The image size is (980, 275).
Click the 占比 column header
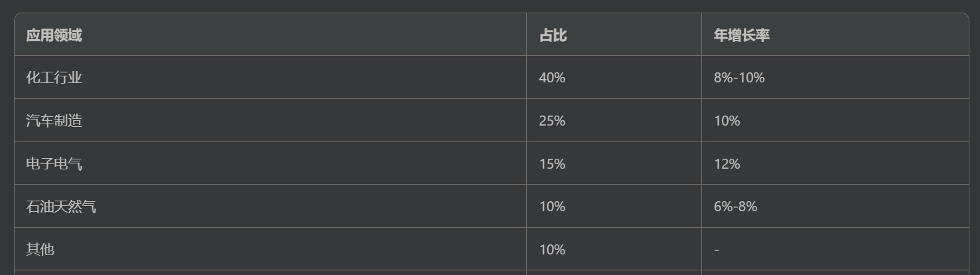[614, 35]
